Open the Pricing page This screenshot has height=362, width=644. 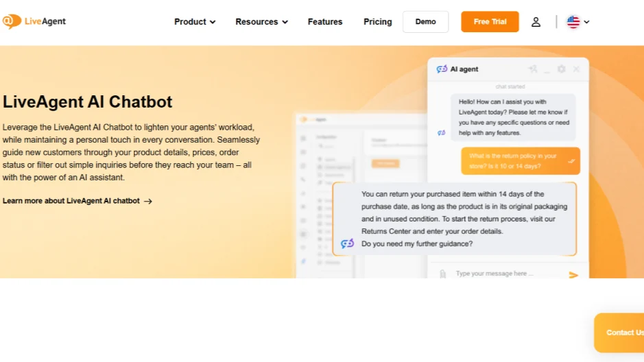(x=377, y=22)
